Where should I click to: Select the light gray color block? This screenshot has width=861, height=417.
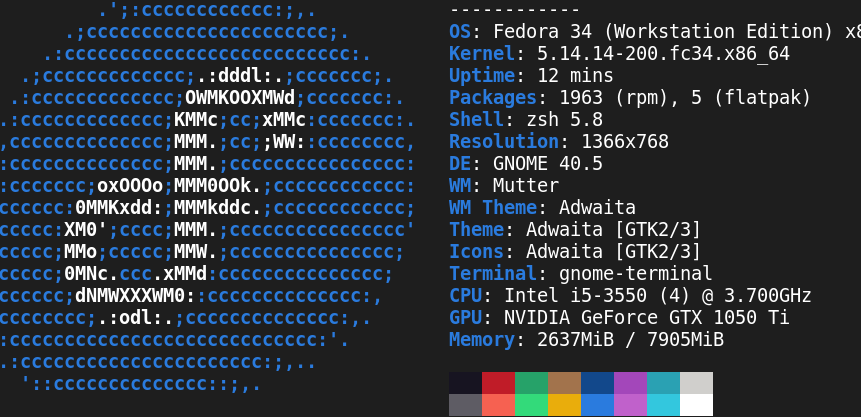click(696, 383)
